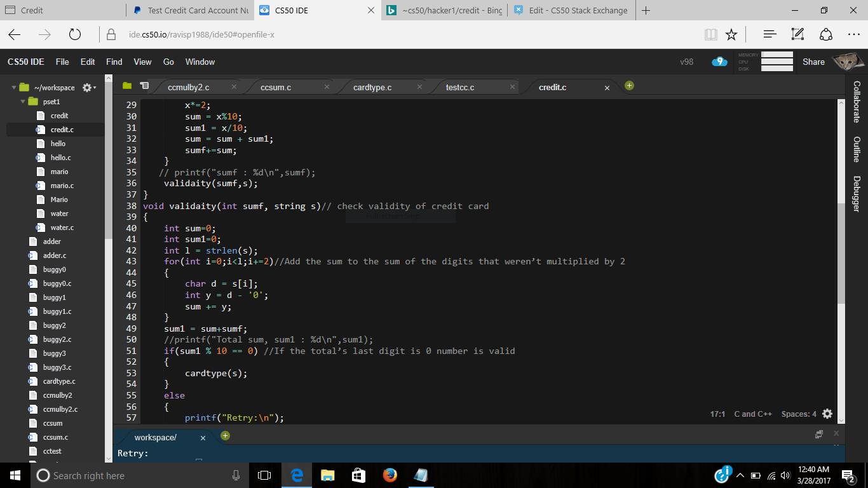Click the Windows Start button
The height and width of the screenshot is (488, 868).
point(15,475)
